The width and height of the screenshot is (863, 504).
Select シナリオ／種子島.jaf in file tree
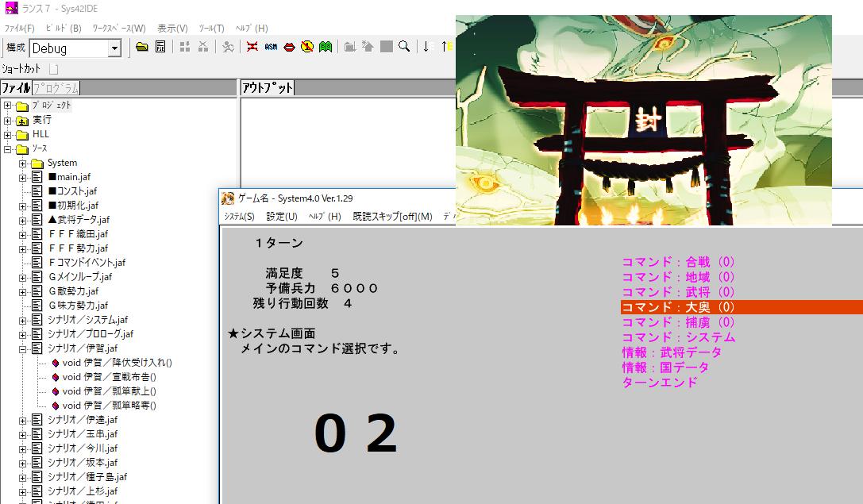point(87,477)
